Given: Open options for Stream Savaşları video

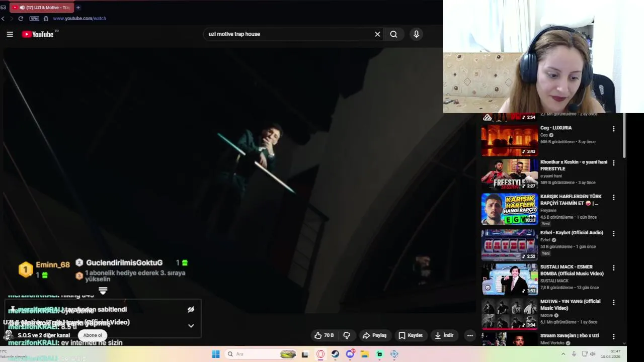Looking at the screenshot, I should (x=613, y=336).
